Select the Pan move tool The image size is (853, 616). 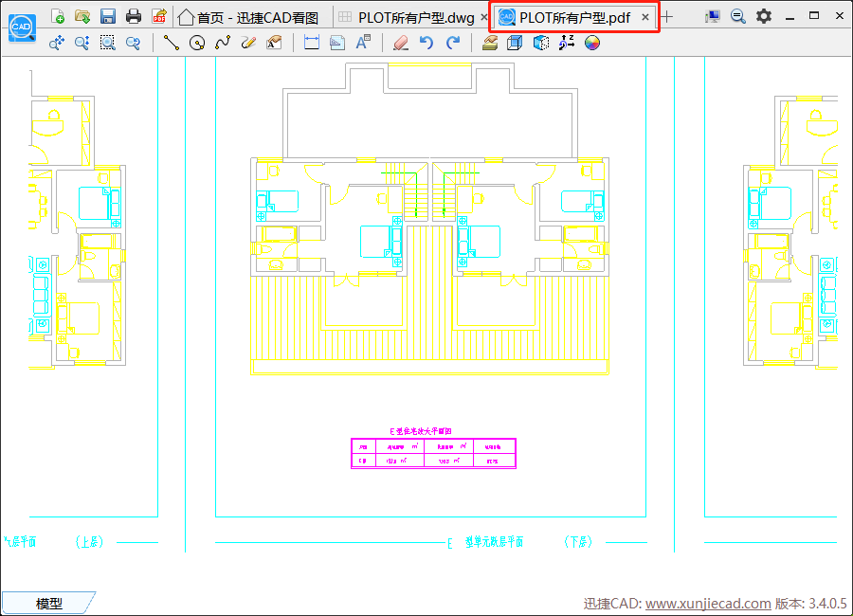[57, 43]
